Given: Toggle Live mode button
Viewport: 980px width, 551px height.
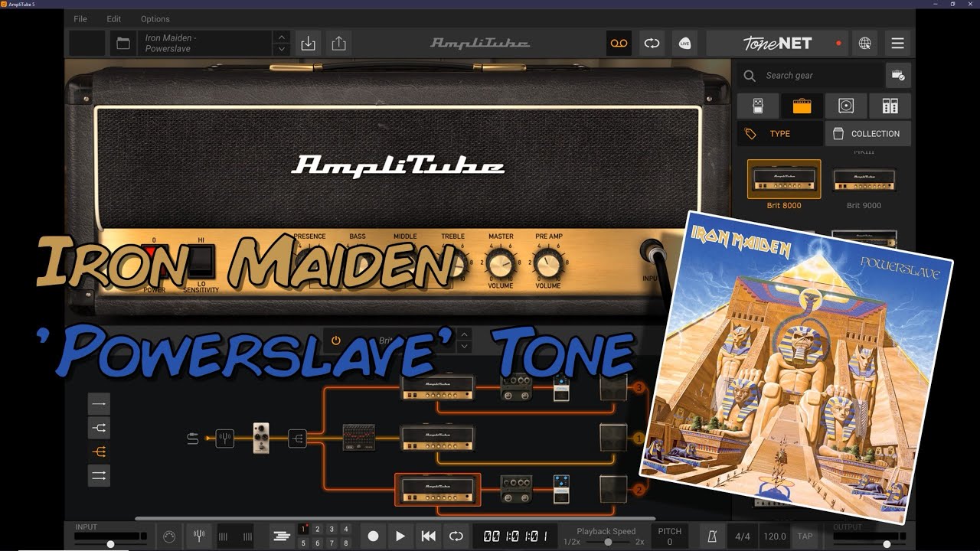Looking at the screenshot, I should pos(684,44).
